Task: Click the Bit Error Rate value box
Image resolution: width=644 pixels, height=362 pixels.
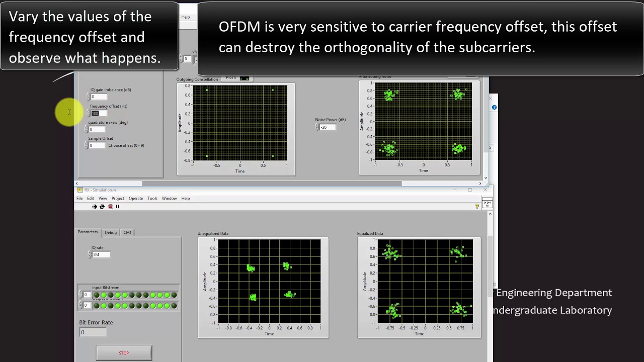Action: (x=93, y=332)
